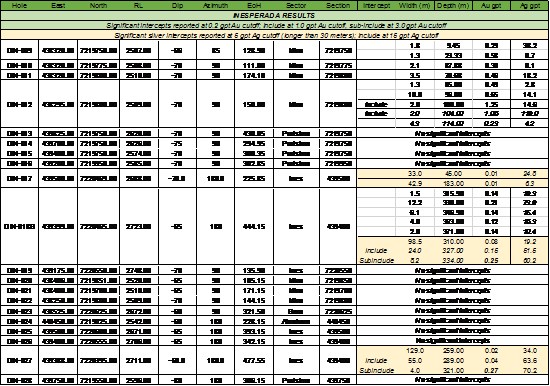550x386 pixels.
Task: Click the 'North' column header
Action: (98, 6)
